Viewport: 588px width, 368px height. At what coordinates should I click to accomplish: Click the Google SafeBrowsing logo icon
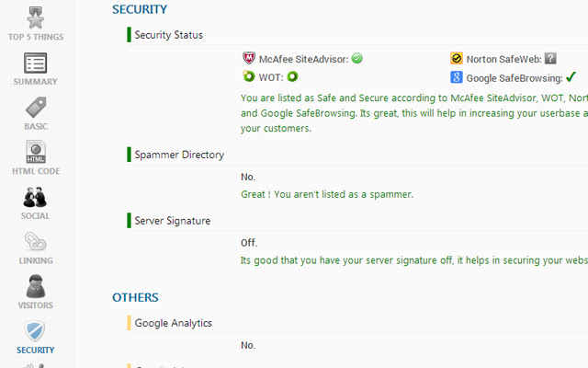457,77
